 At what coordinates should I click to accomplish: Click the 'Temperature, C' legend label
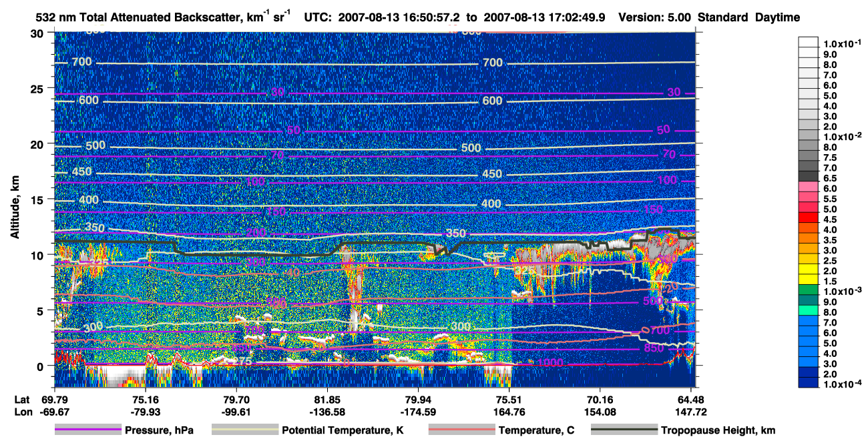click(536, 431)
